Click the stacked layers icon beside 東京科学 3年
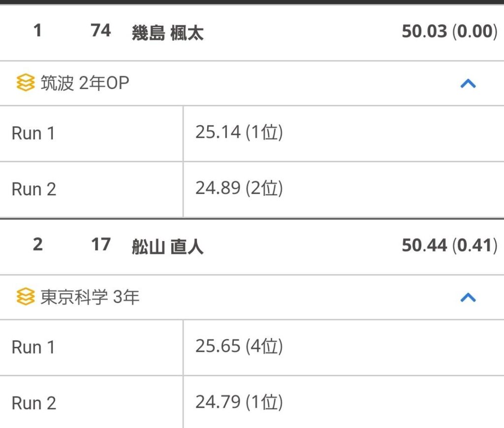Viewport: 504px width, 428px height. [26, 296]
